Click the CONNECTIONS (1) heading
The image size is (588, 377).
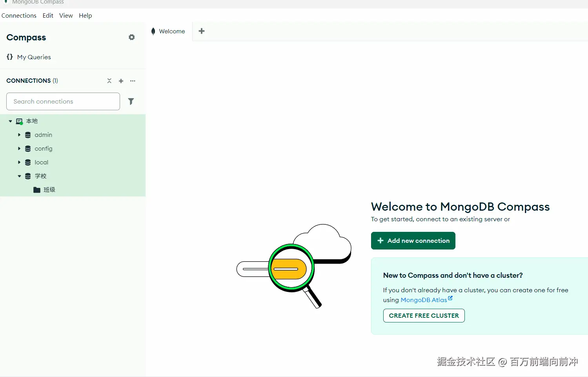coord(32,81)
